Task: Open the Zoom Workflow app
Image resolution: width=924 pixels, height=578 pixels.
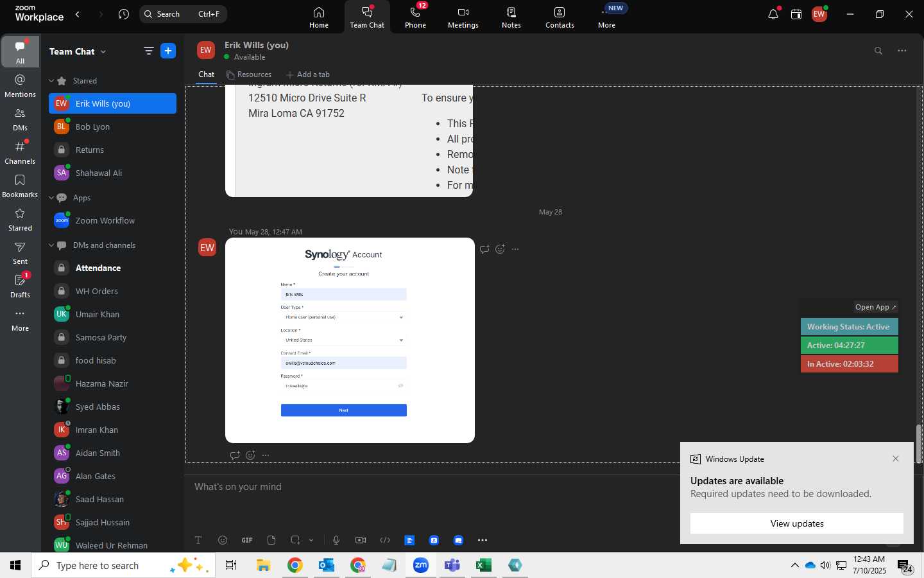Action: [112, 220]
